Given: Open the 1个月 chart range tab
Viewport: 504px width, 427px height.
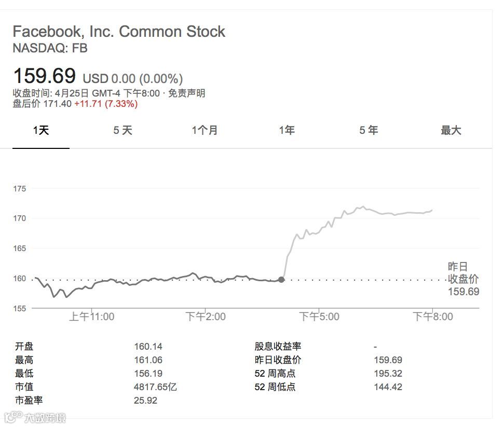Looking at the screenshot, I should pyautogui.click(x=205, y=131).
